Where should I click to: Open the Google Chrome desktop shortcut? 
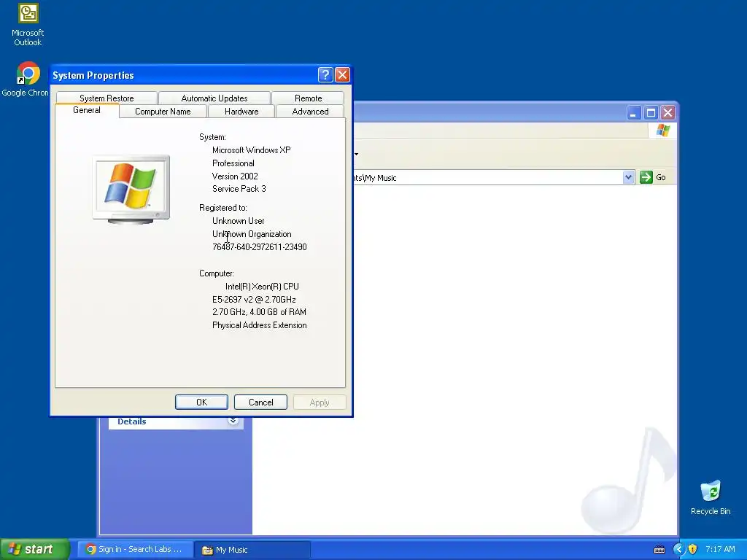tap(28, 79)
